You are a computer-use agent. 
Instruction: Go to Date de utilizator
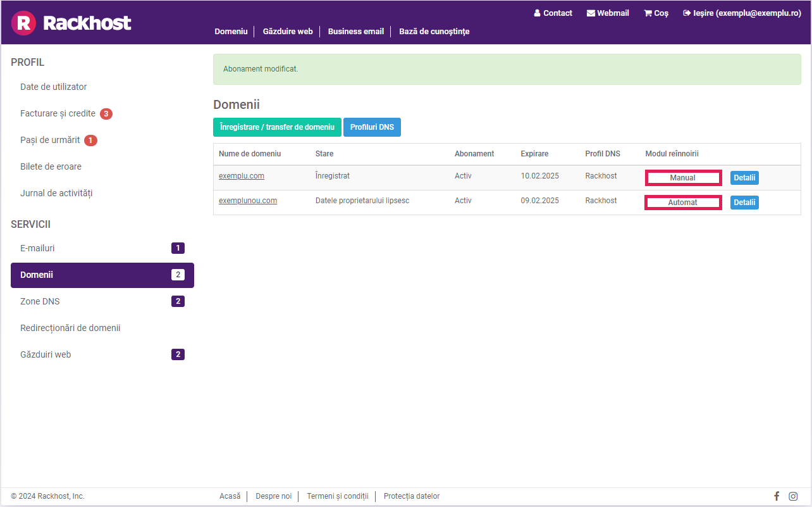pos(54,87)
